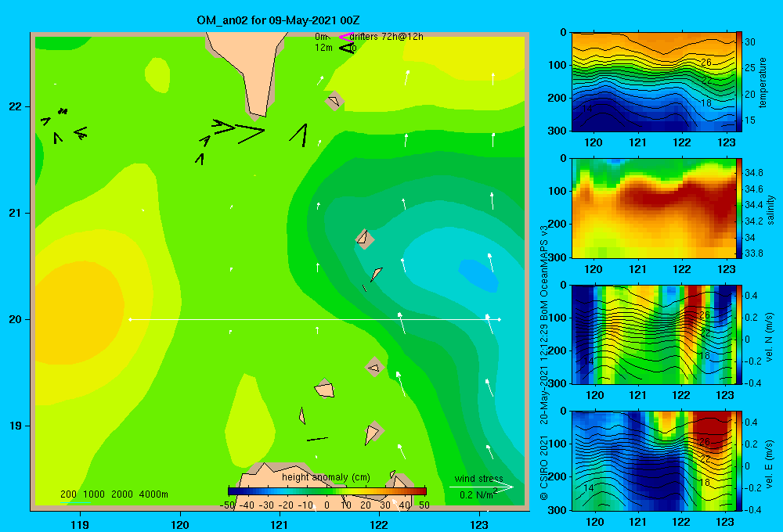Click the '4000m' bathymetry contour label
Viewport: 783px width, 532px height.
tap(153, 494)
